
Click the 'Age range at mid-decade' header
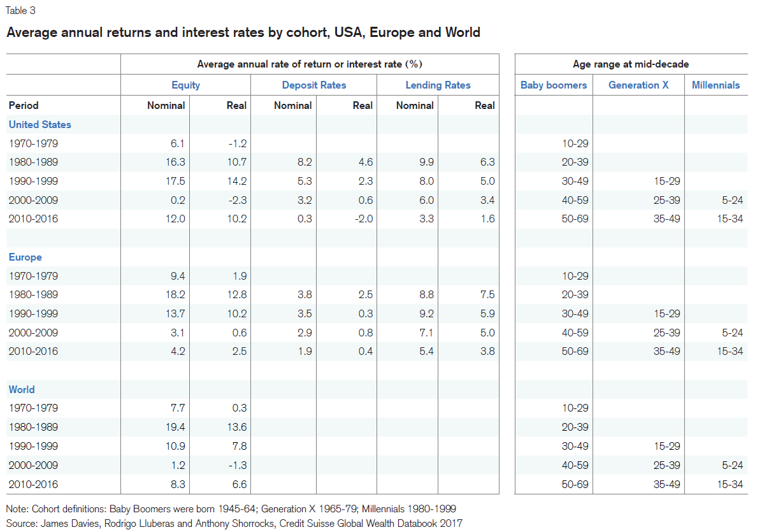click(631, 64)
